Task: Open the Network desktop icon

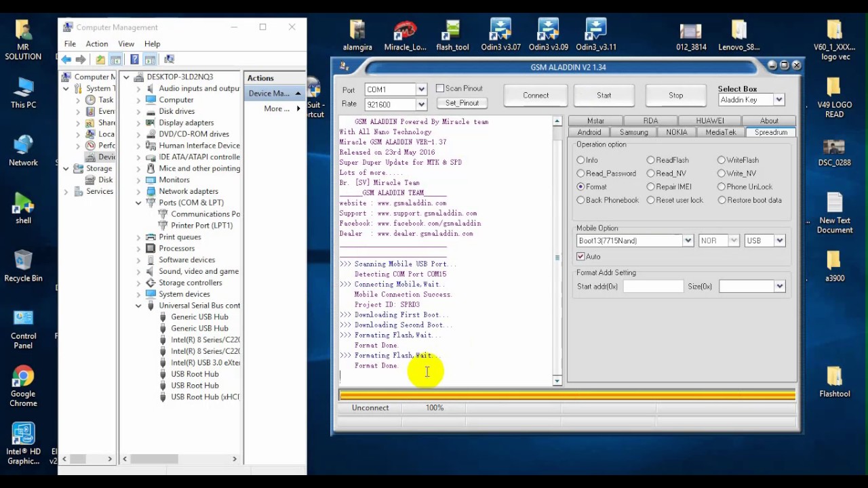Action: point(23,150)
